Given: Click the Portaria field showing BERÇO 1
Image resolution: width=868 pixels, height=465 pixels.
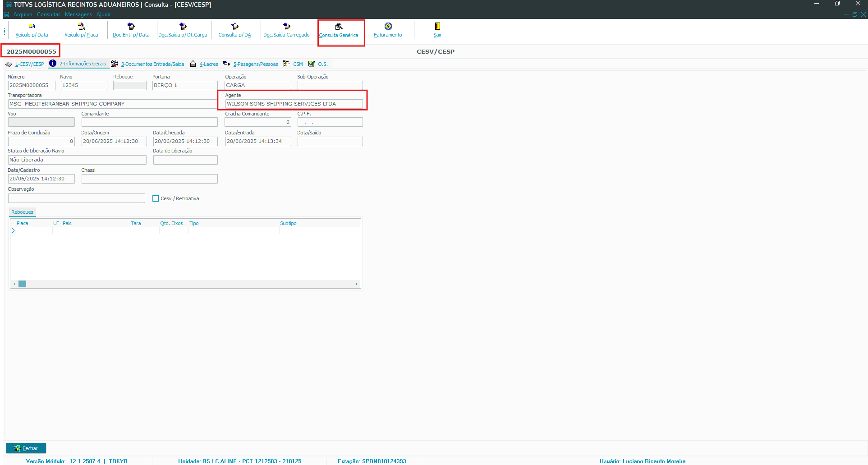Looking at the screenshot, I should [x=185, y=85].
